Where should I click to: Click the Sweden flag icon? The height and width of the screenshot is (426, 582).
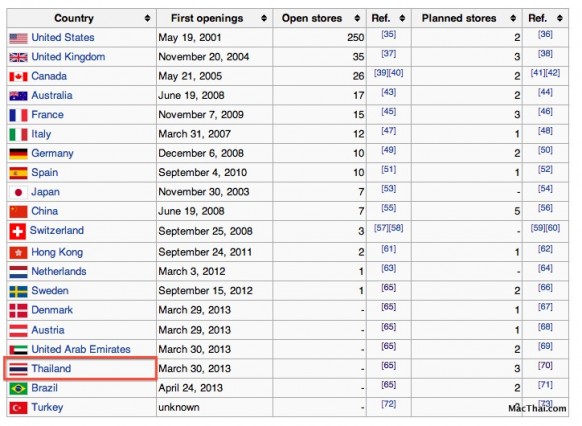[18, 292]
